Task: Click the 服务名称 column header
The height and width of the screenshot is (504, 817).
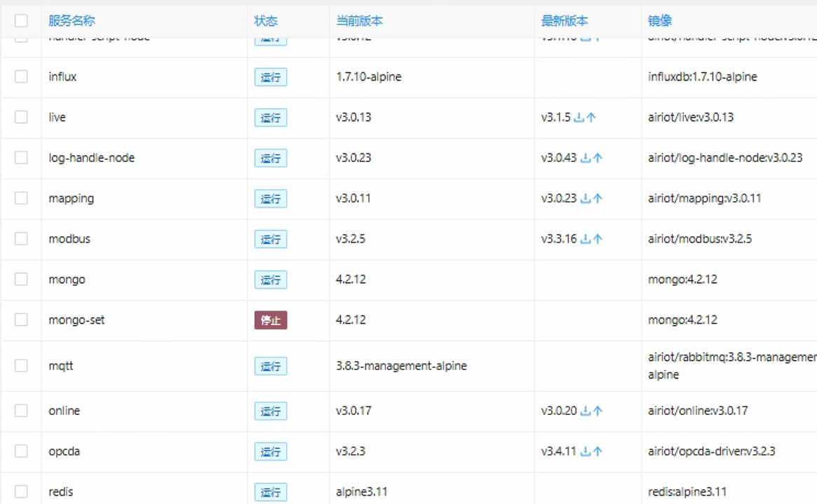Action: click(72, 21)
